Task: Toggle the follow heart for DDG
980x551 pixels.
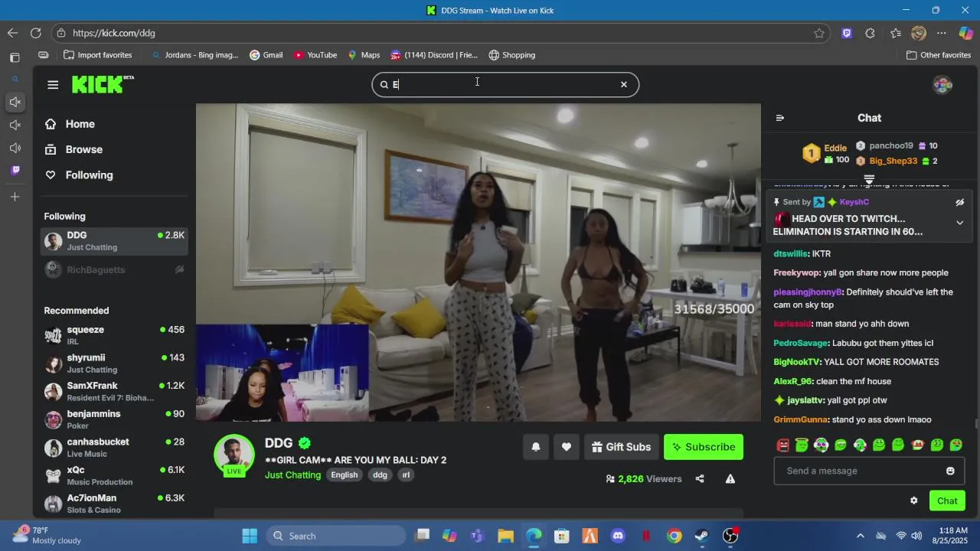Action: pos(567,447)
